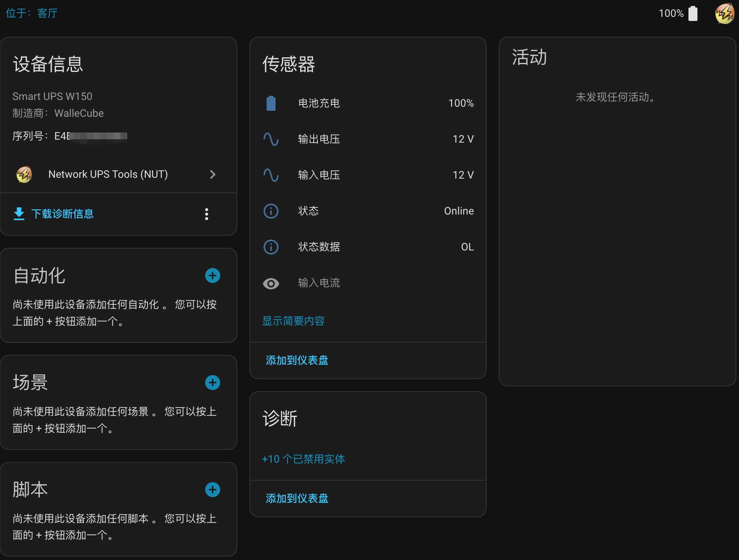Click the + icon to add an automation
Image resolution: width=739 pixels, height=560 pixels.
coord(212,276)
